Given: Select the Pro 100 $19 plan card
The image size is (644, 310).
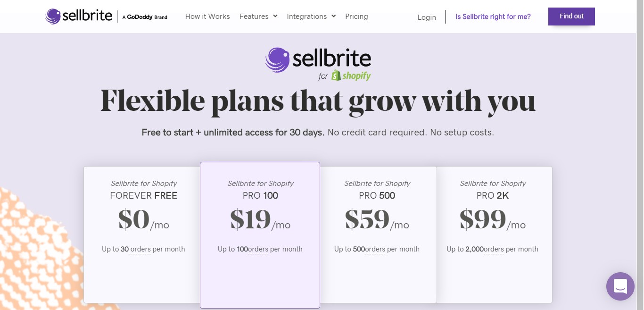Looking at the screenshot, I should [x=260, y=235].
